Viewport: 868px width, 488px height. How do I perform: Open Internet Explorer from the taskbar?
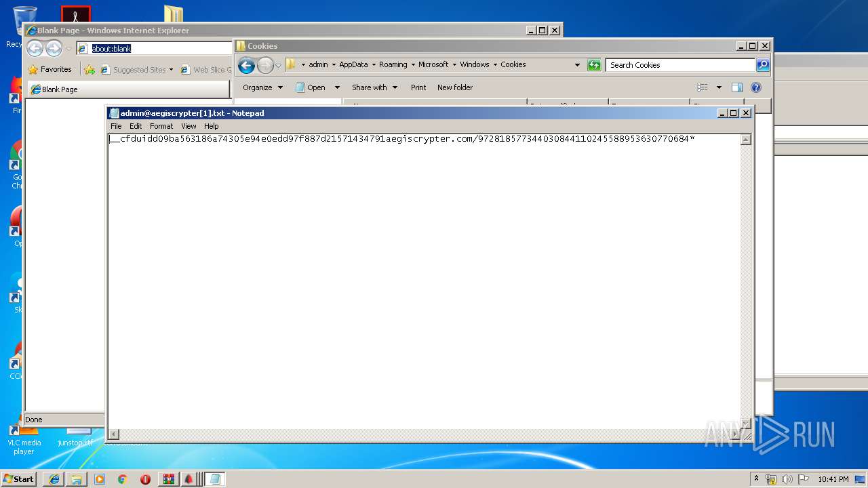[54, 479]
